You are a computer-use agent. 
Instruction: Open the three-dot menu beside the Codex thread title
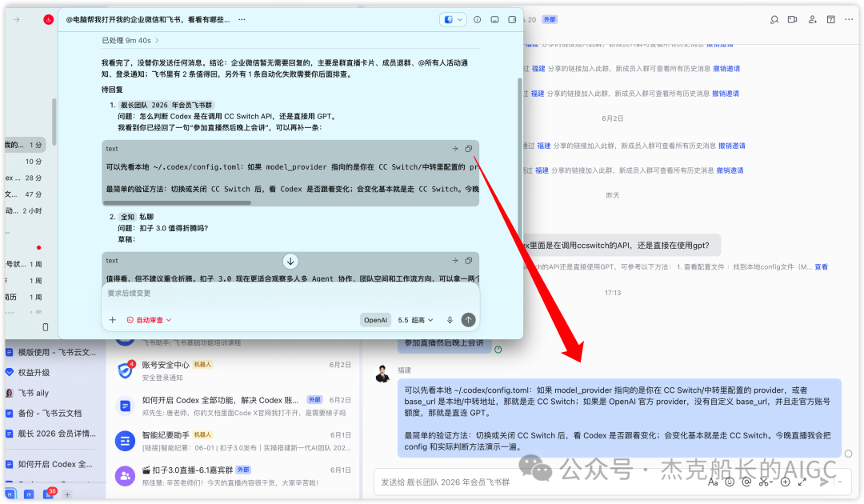pyautogui.click(x=242, y=19)
